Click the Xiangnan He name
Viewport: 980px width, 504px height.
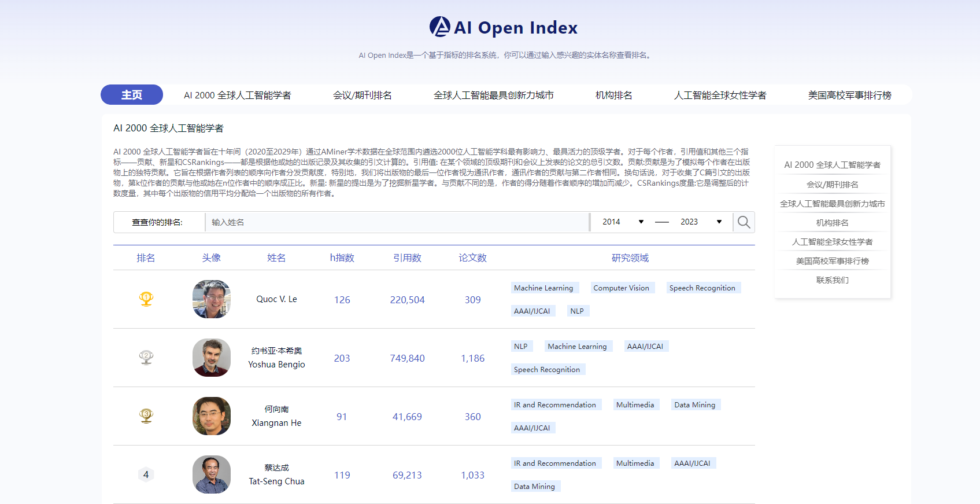coord(277,423)
